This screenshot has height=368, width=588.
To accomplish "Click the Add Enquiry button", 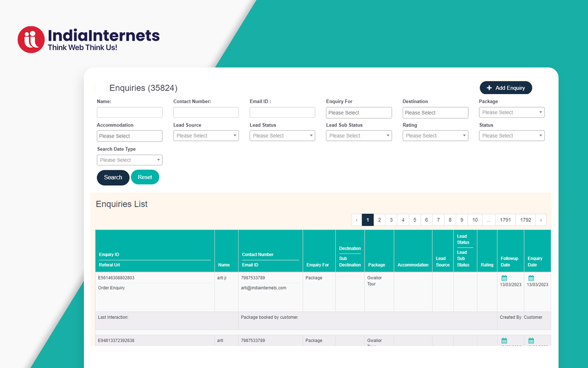I will pyautogui.click(x=506, y=88).
